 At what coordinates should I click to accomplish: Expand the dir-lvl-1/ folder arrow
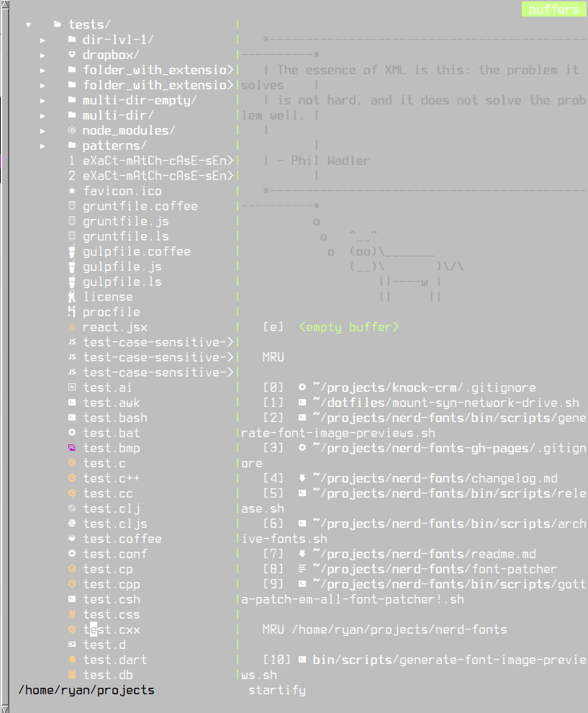pyautogui.click(x=42, y=40)
